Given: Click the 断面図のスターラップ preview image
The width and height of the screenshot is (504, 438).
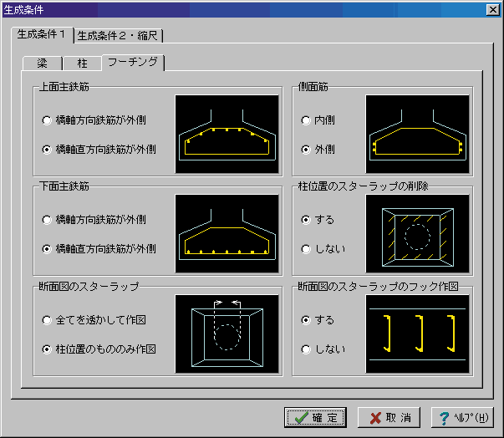Looking at the screenshot, I should pos(227,334).
